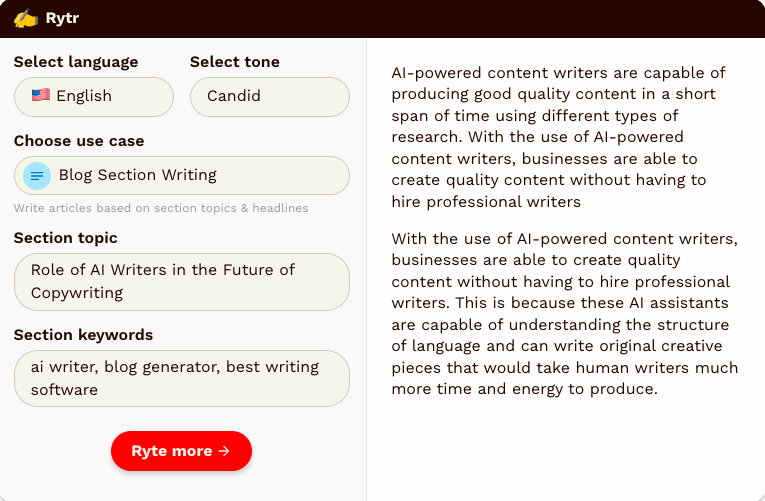Click the Select language label
The width and height of the screenshot is (765, 501).
point(76,62)
